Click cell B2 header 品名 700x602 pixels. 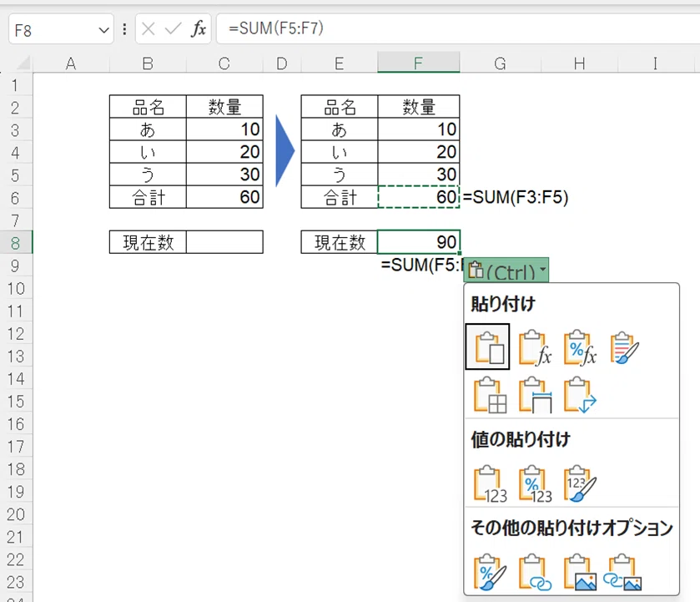click(148, 106)
